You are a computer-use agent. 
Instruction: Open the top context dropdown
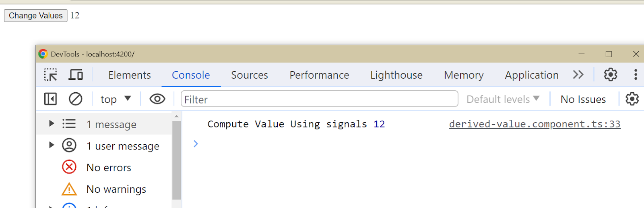pos(116,99)
